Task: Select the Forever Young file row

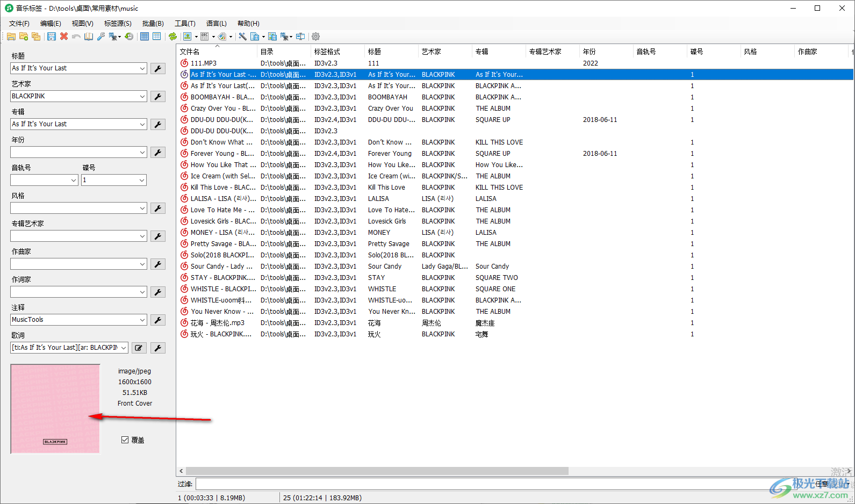Action: pos(515,153)
